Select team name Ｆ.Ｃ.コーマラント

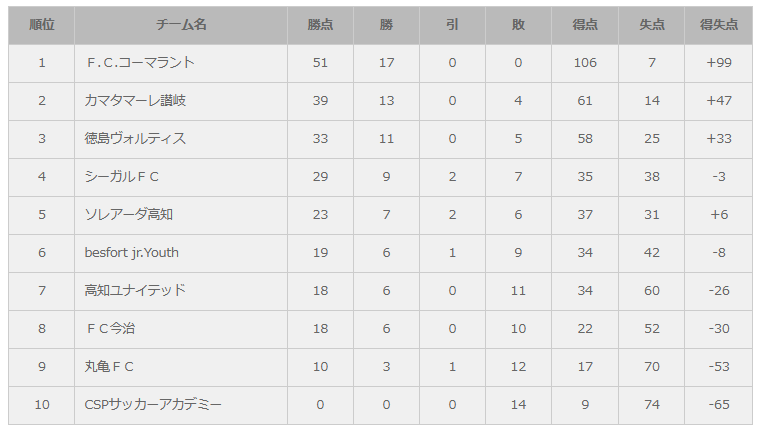click(x=140, y=63)
